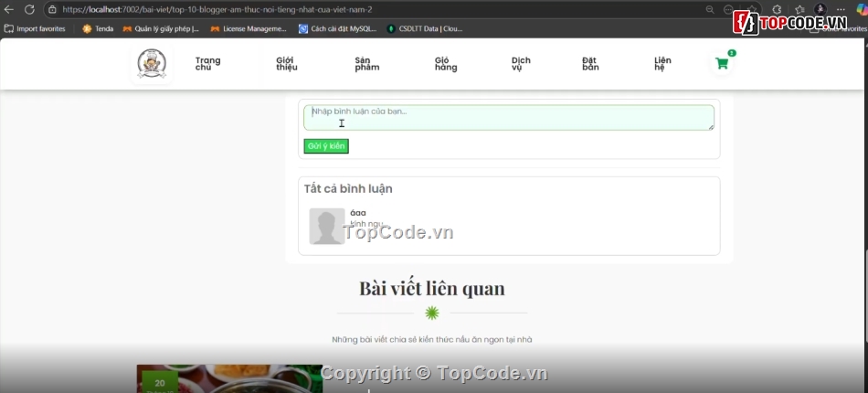Open the Giỏ hàng menu item

coord(446,64)
